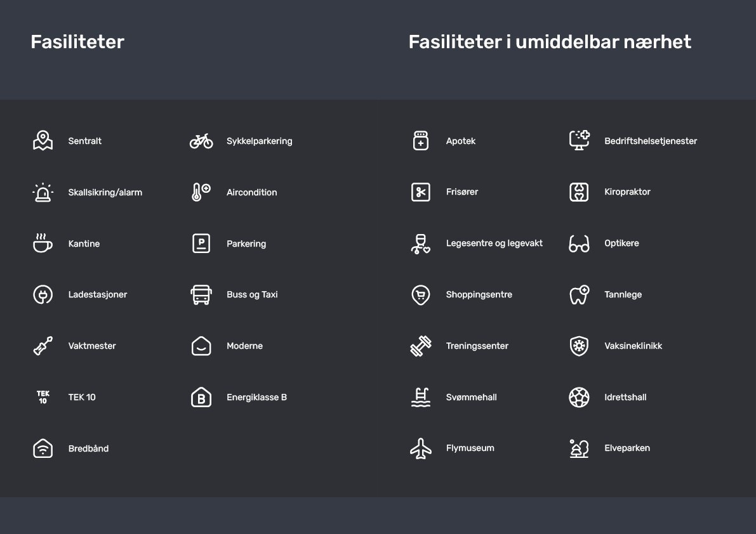
Task: Click the Aircondition thermometer icon
Action: (201, 192)
